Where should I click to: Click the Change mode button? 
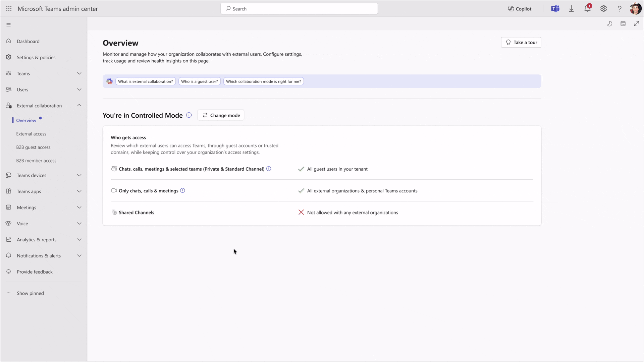pos(221,115)
